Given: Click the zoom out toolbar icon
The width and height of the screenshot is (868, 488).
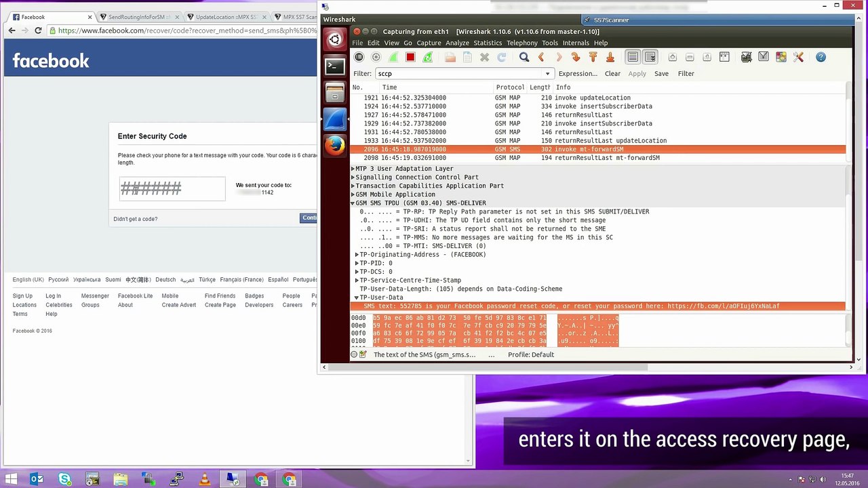Looking at the screenshot, I should click(x=690, y=58).
